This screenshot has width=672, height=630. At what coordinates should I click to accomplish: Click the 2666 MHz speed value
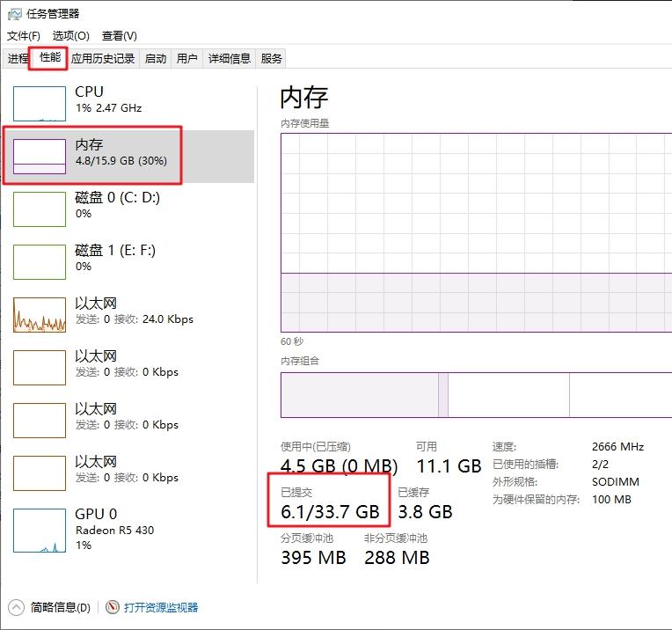(x=617, y=446)
